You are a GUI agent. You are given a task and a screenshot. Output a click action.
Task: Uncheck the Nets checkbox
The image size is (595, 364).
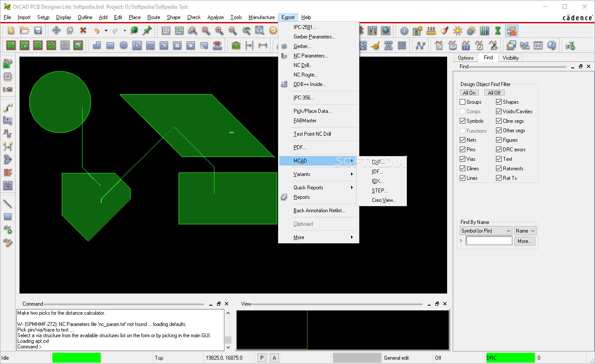(x=463, y=140)
